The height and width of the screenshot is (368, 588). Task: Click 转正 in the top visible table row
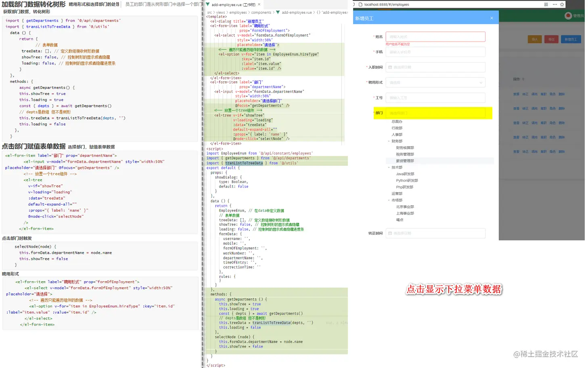point(525,94)
